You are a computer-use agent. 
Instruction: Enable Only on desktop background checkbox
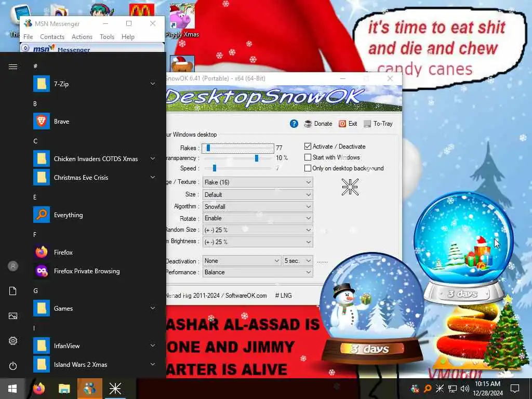click(x=308, y=168)
